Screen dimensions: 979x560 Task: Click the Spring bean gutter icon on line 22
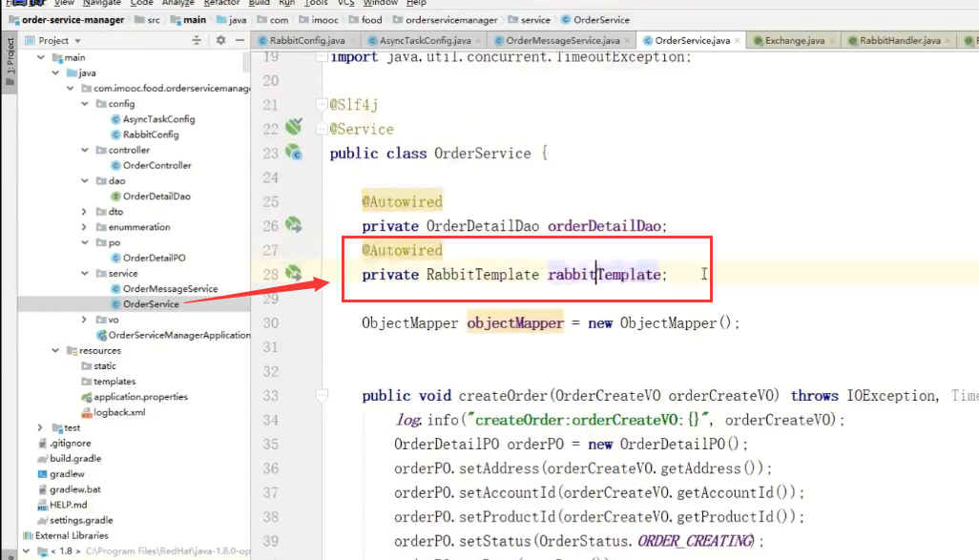point(294,127)
